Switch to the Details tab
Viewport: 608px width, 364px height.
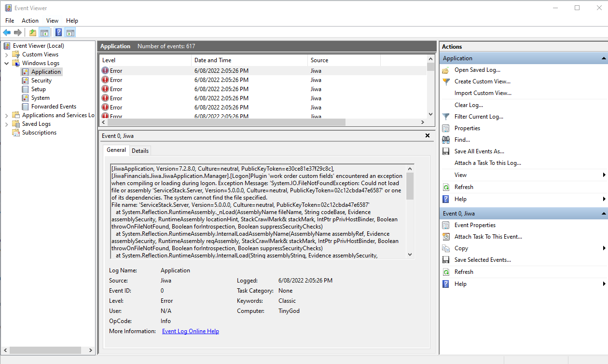[x=140, y=150]
